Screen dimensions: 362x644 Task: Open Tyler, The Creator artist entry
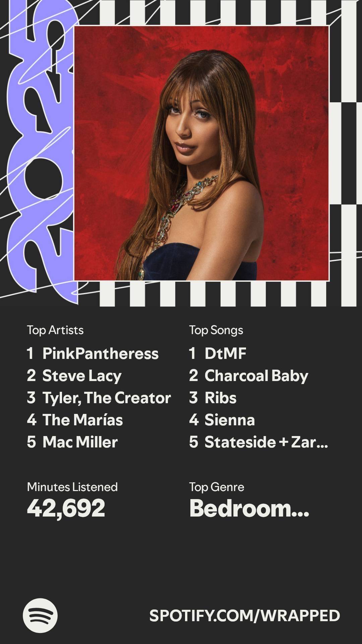click(107, 398)
